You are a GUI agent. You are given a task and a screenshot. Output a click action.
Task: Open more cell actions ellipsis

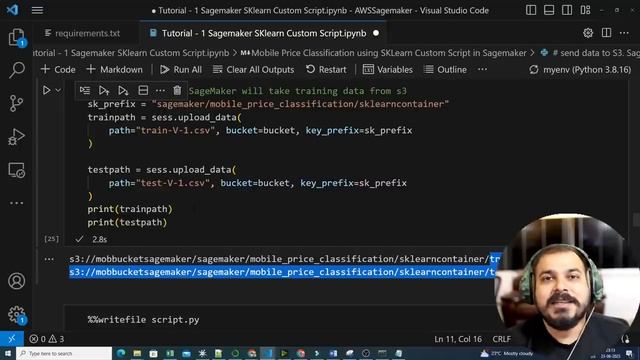[160, 90]
